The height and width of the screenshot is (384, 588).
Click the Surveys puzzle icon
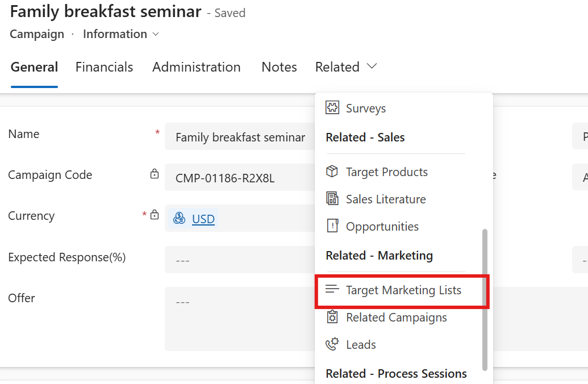pos(332,107)
